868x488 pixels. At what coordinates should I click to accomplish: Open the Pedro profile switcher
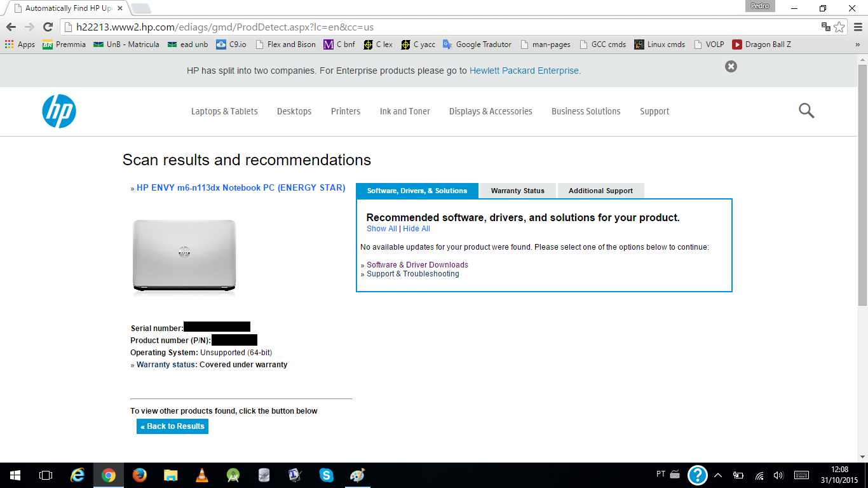click(x=760, y=6)
